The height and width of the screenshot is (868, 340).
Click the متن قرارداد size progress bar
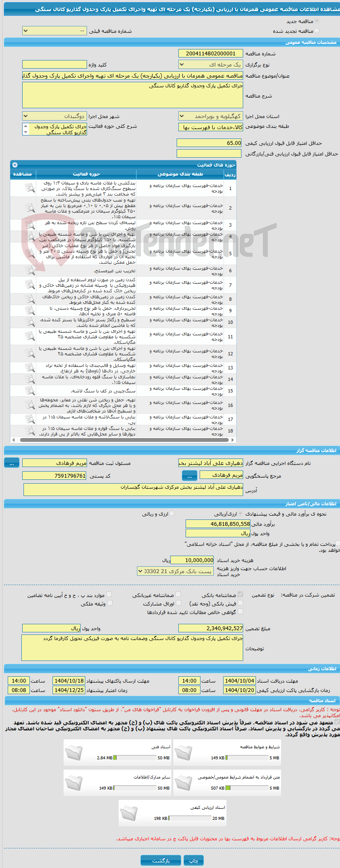point(247,788)
